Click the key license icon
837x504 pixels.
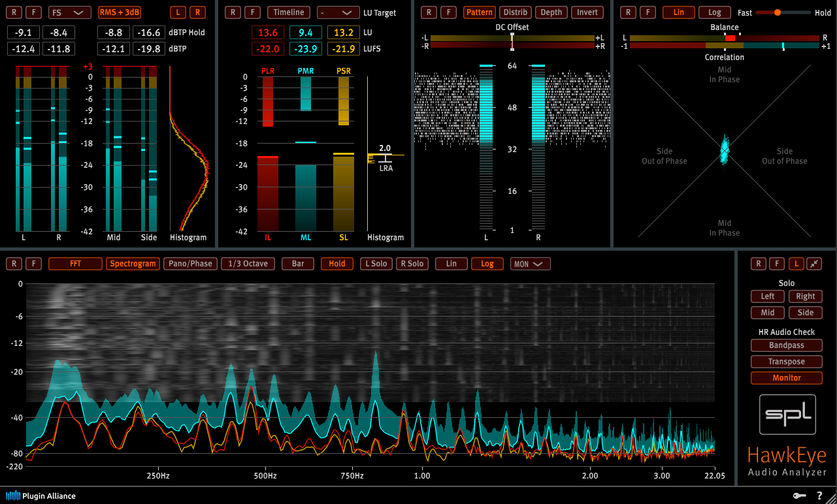(x=799, y=496)
